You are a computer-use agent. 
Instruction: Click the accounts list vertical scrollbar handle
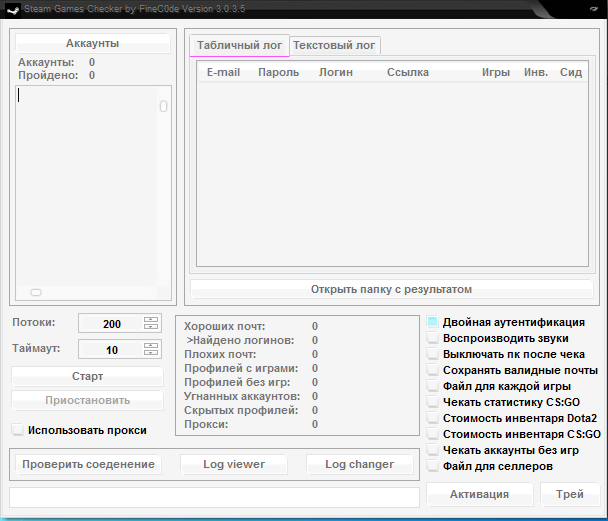click(164, 106)
